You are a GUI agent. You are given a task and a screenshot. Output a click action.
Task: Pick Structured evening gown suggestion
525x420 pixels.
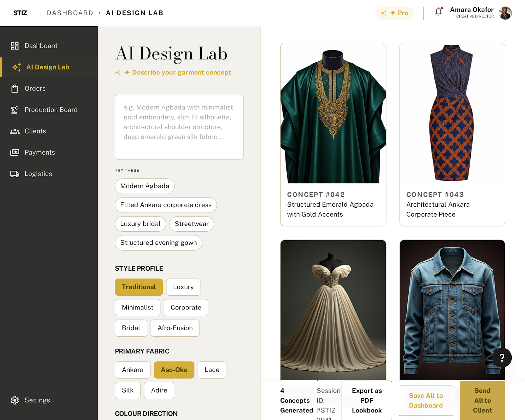[158, 243]
